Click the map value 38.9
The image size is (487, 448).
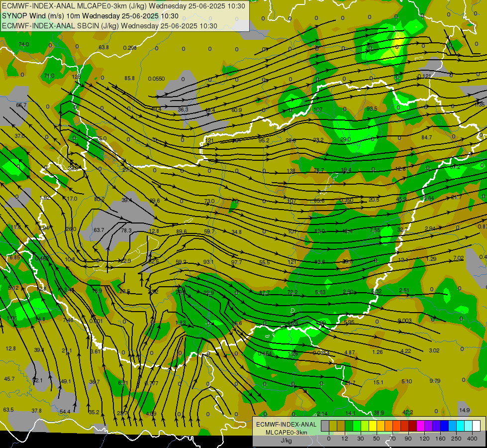(379, 413)
